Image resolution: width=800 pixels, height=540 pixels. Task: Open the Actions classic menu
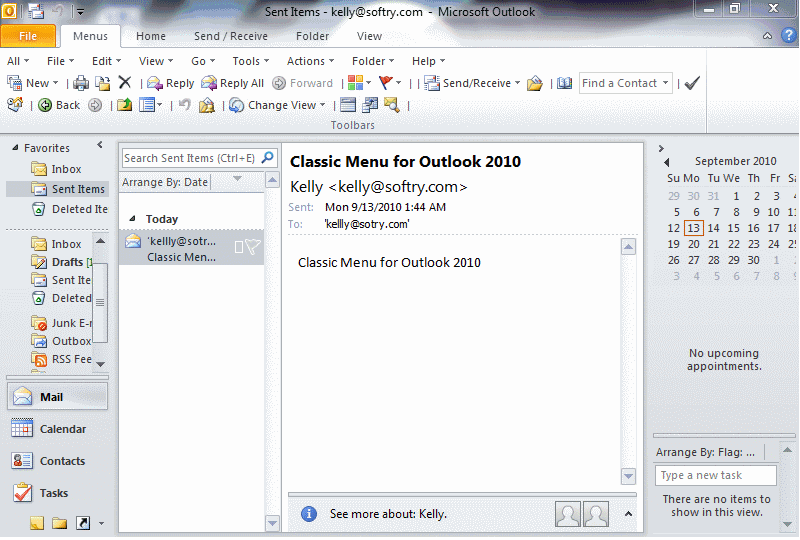click(x=310, y=61)
